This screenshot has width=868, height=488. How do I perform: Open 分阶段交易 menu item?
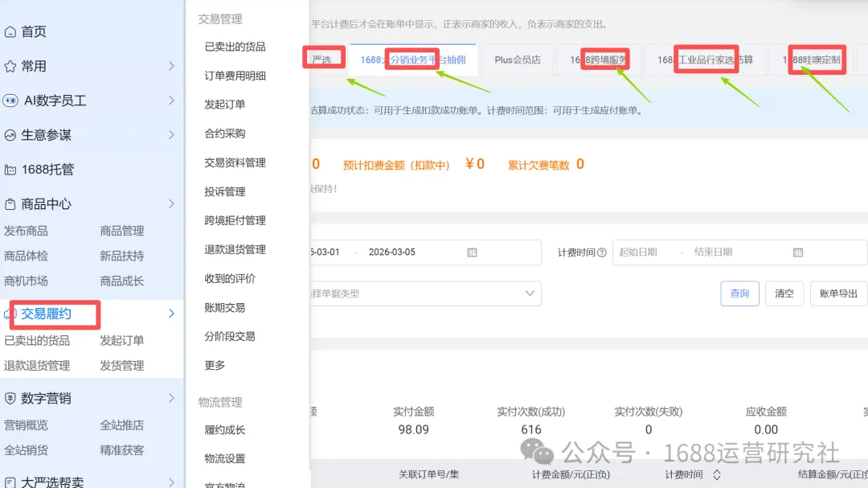tap(230, 336)
